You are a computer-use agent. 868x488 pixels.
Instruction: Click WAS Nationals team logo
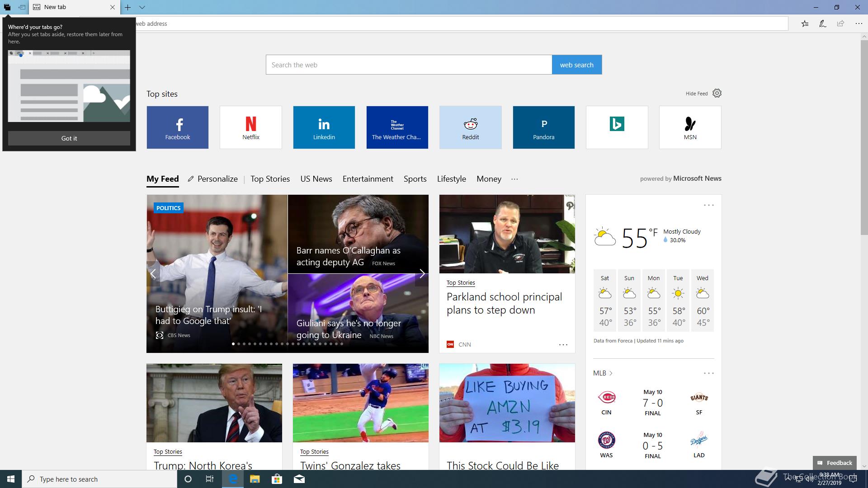(607, 440)
